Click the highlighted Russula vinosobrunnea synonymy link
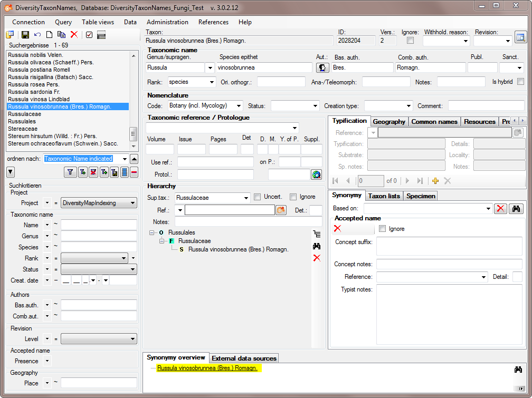The height and width of the screenshot is (398, 532). click(207, 368)
